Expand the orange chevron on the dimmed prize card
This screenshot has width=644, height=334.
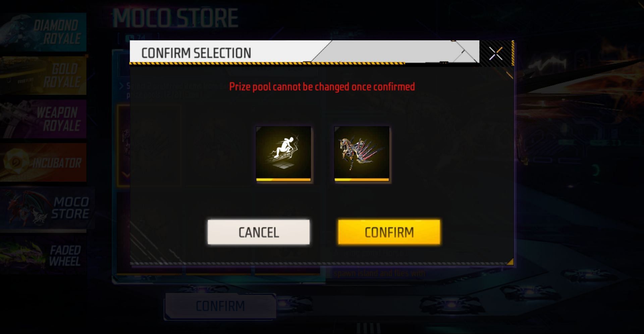(126, 174)
